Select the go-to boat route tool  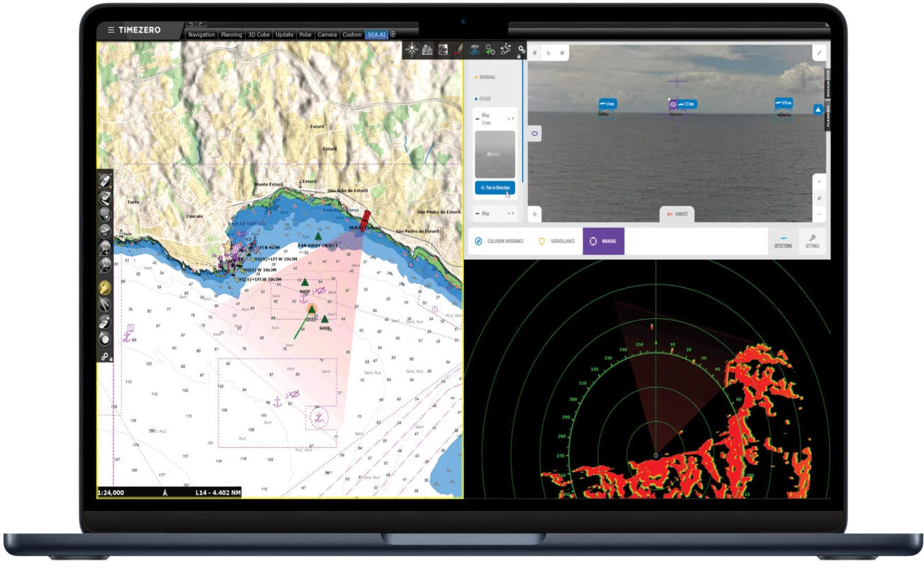pos(105,322)
